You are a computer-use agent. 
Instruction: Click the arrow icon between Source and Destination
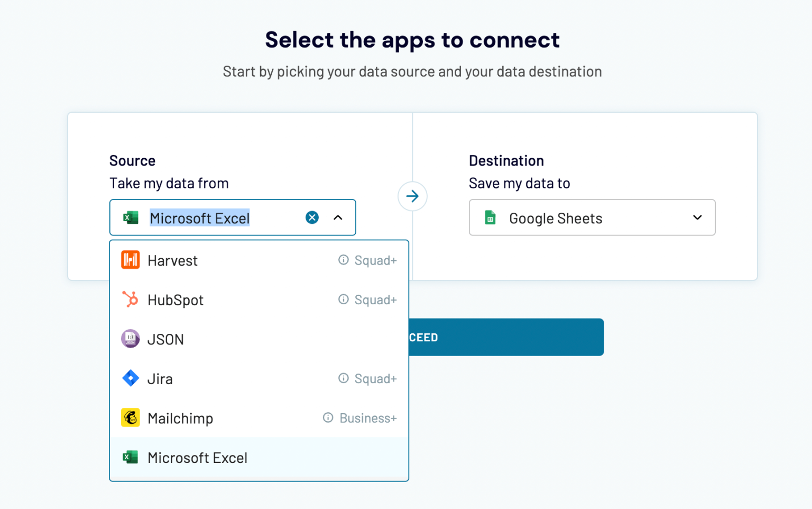pyautogui.click(x=412, y=196)
